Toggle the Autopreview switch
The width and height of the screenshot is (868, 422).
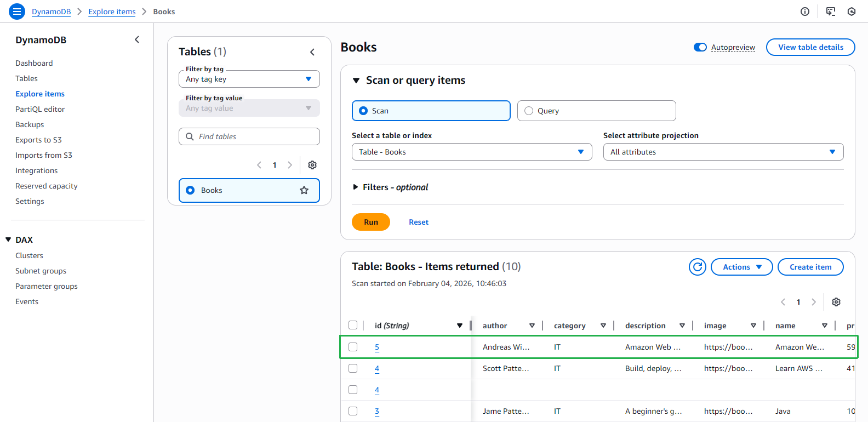coord(700,47)
